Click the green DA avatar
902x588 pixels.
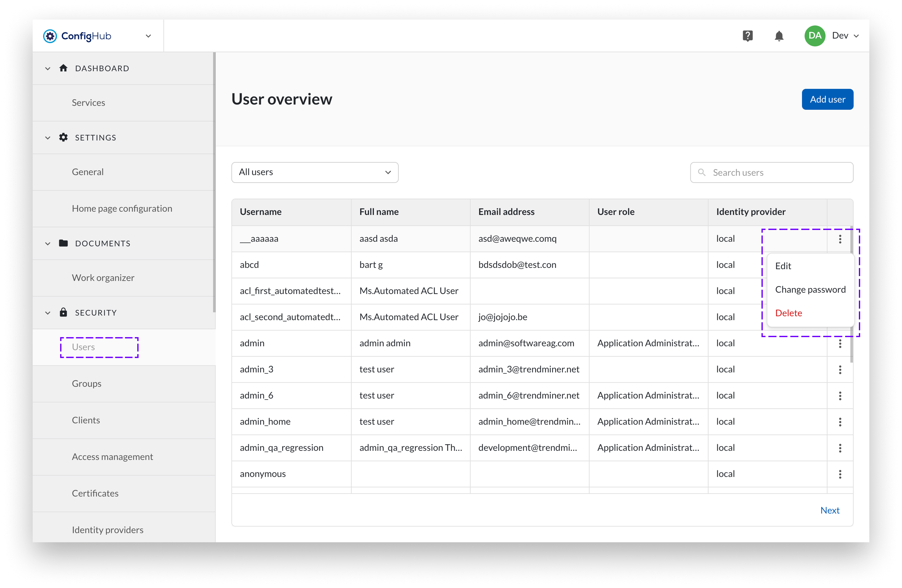814,36
